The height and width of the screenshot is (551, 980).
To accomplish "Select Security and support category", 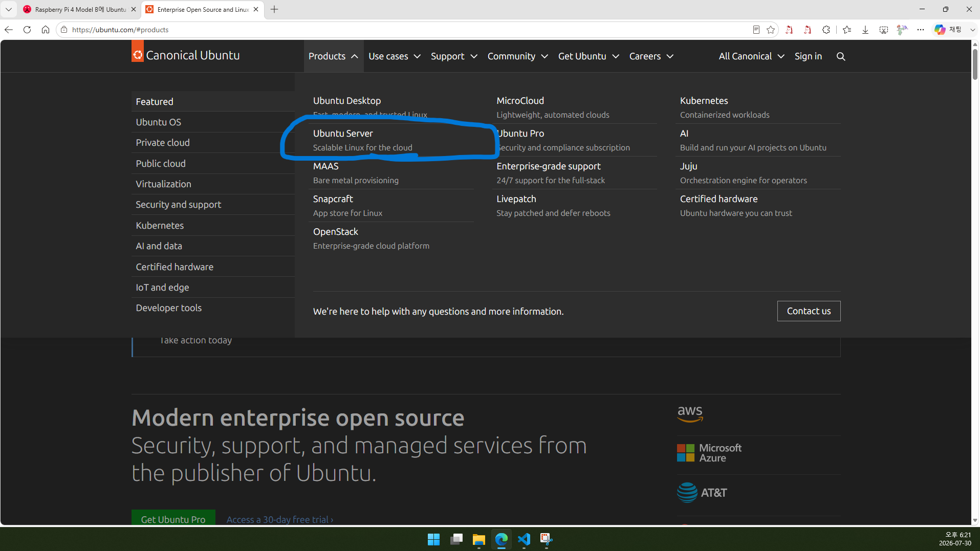I will click(x=213, y=205).
